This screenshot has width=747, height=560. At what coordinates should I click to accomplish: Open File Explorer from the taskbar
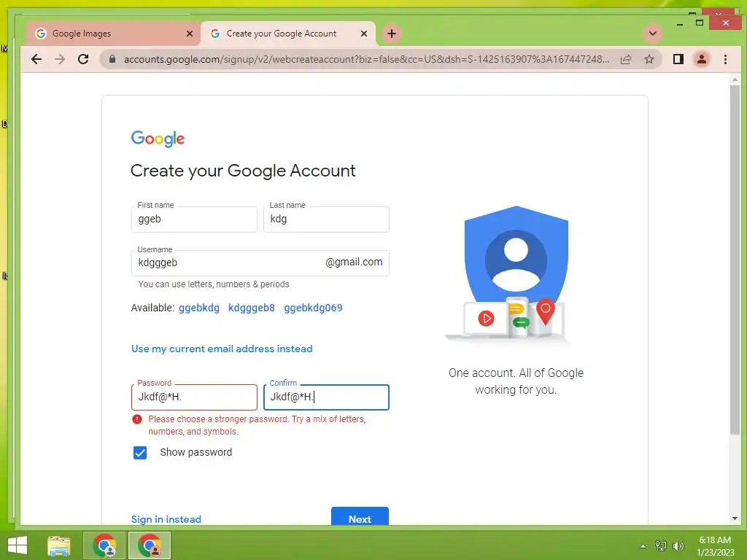tap(59, 545)
